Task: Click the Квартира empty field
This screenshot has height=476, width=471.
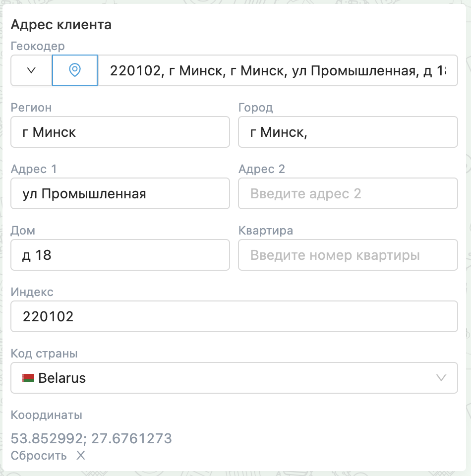Action: pyautogui.click(x=348, y=255)
